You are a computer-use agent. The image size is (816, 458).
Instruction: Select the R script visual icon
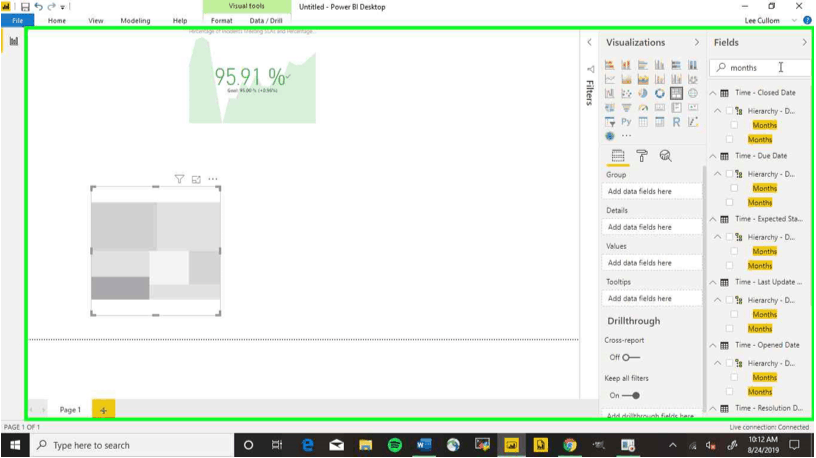click(676, 122)
